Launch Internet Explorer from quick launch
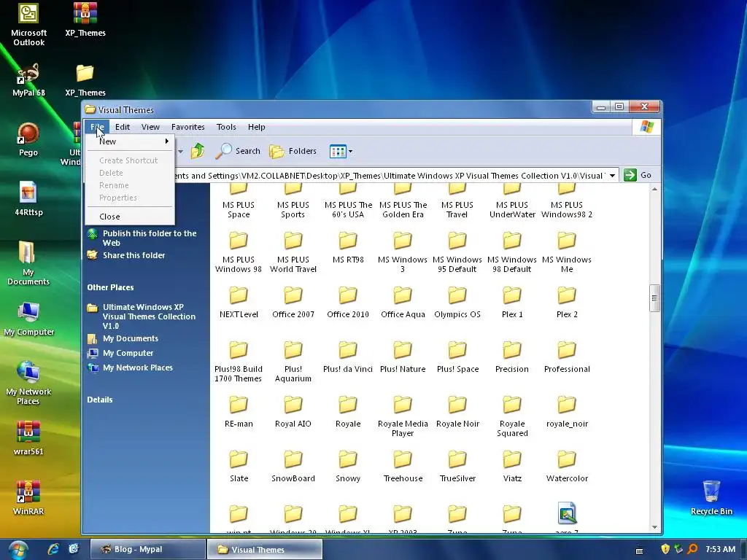 click(x=53, y=550)
